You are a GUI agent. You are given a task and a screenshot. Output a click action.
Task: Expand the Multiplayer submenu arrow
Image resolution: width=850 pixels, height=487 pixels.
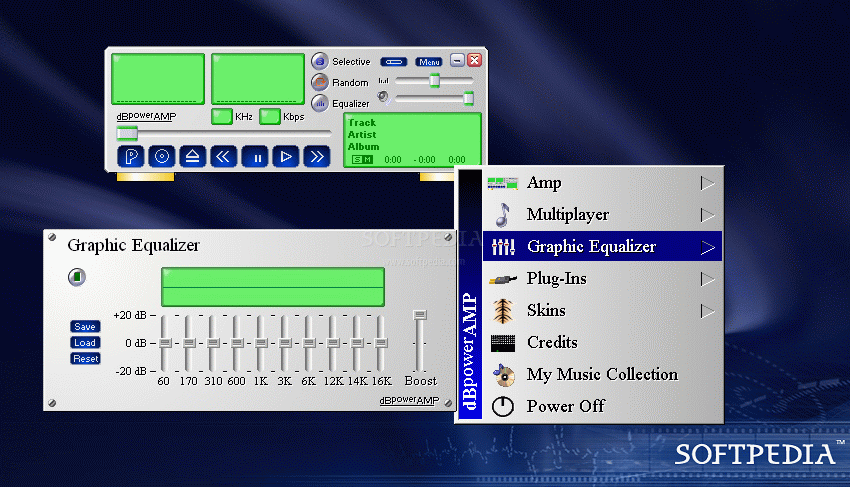[x=707, y=215]
